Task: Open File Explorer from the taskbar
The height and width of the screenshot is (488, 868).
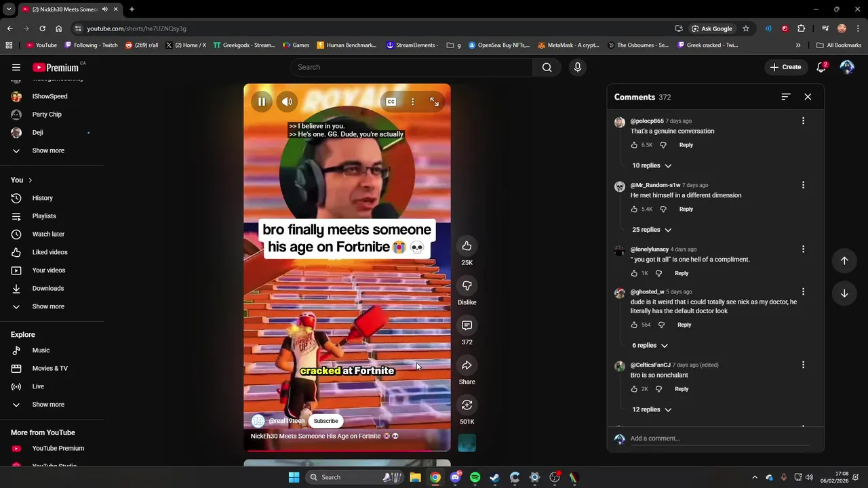Action: [x=415, y=477]
